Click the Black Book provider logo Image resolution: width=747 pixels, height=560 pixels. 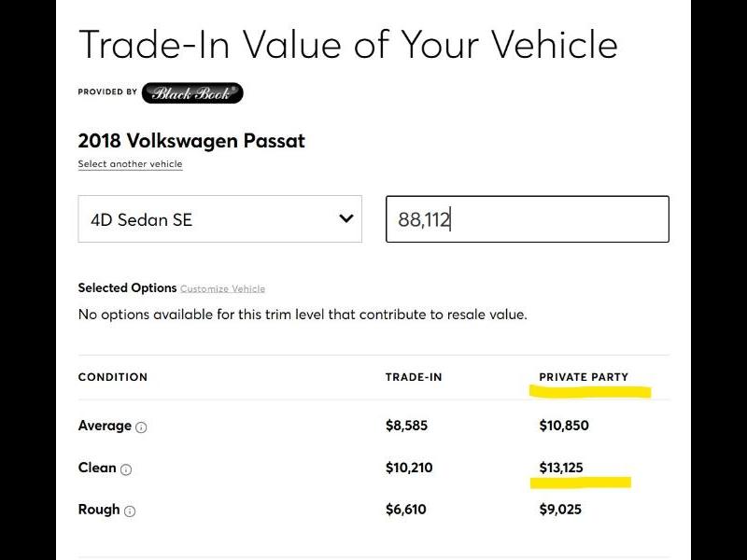coord(191,93)
